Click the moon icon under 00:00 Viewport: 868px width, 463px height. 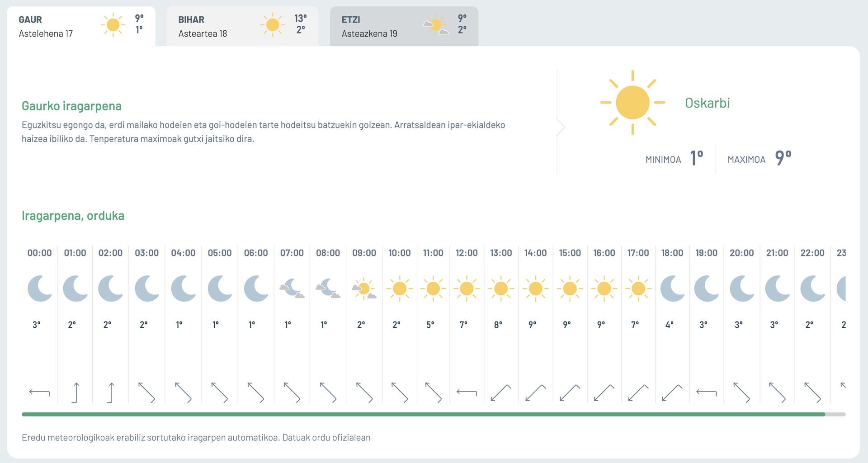pyautogui.click(x=40, y=288)
